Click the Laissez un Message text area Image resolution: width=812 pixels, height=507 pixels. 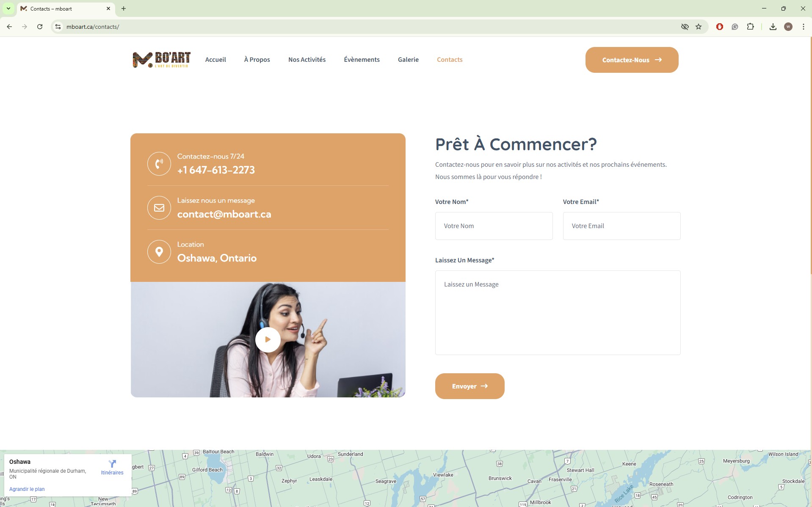coord(558,312)
